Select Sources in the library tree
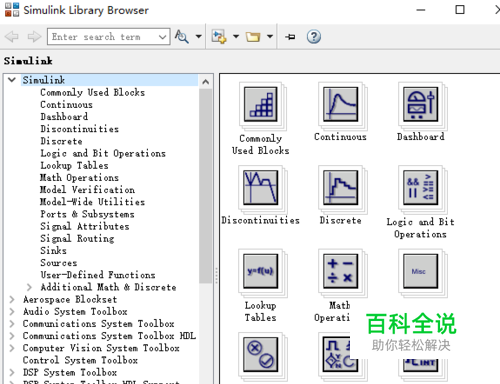 click(59, 263)
